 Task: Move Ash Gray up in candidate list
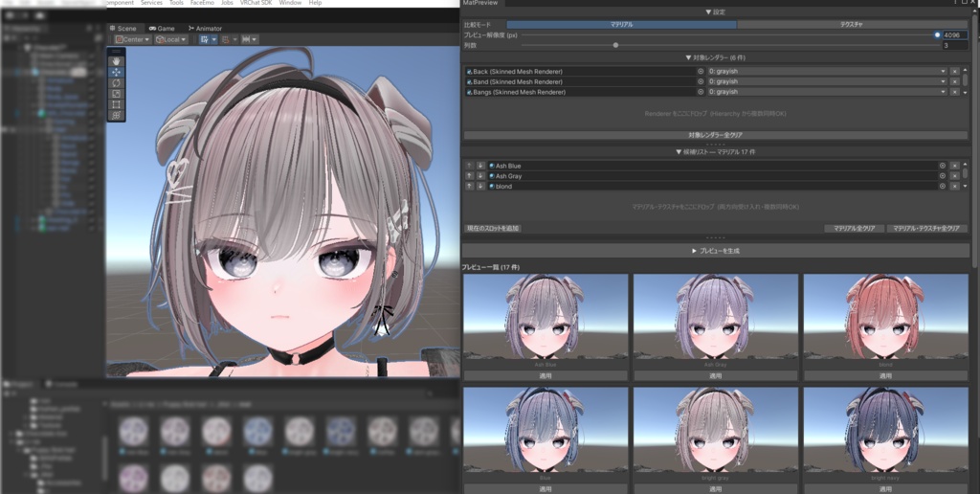(x=469, y=176)
